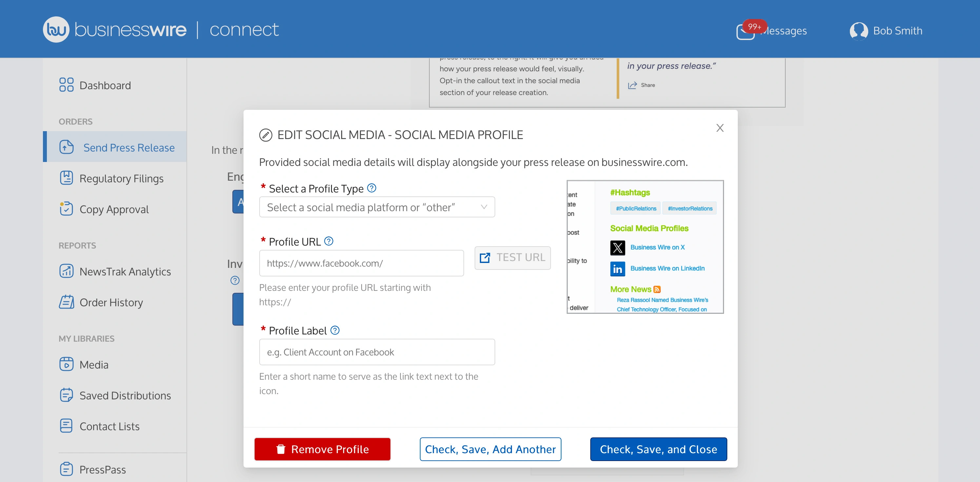Viewport: 980px width, 482px height.
Task: Close the Edit Social Media dialog
Action: (x=720, y=128)
